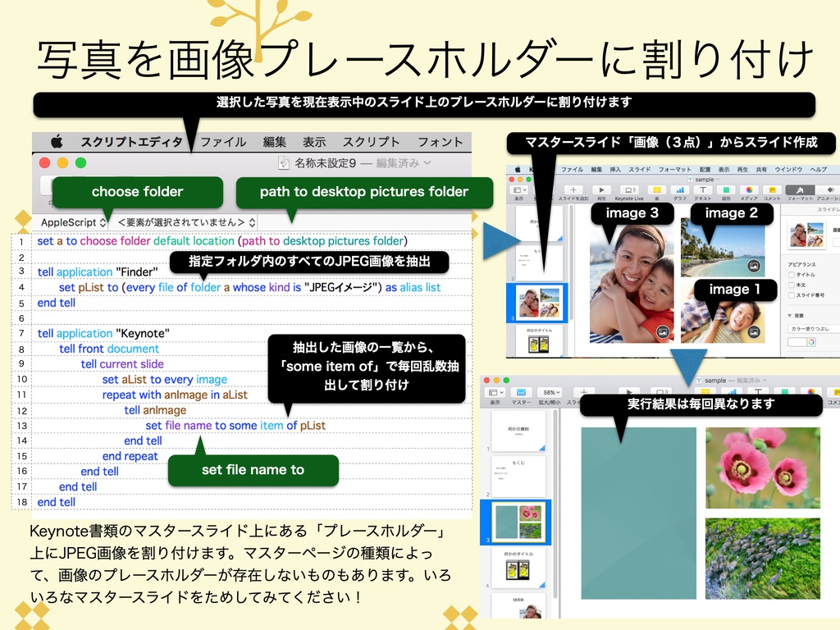Insert a text box via the テキスト icon
Screen dimensions: 840x630
point(703,189)
